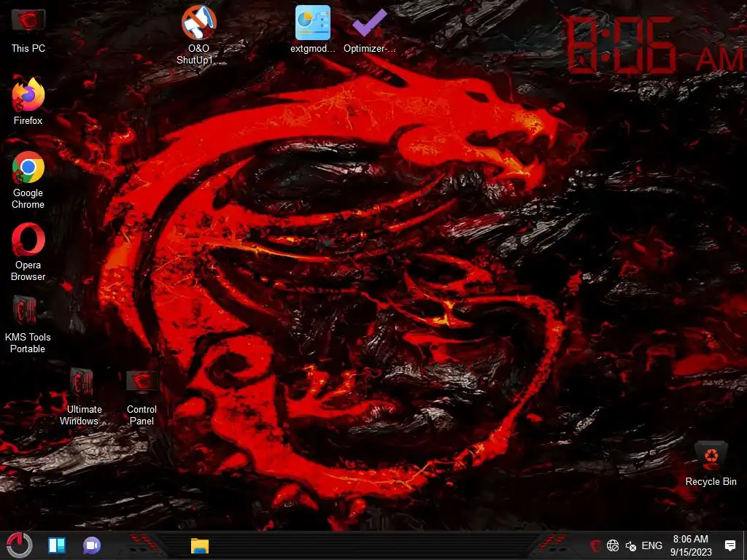
Task: Click the large red 8:06 AM clock widget
Action: (655, 46)
